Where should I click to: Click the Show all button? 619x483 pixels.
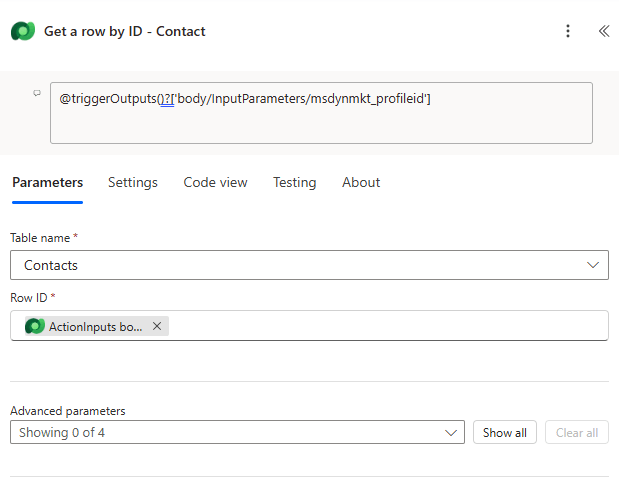tap(504, 433)
